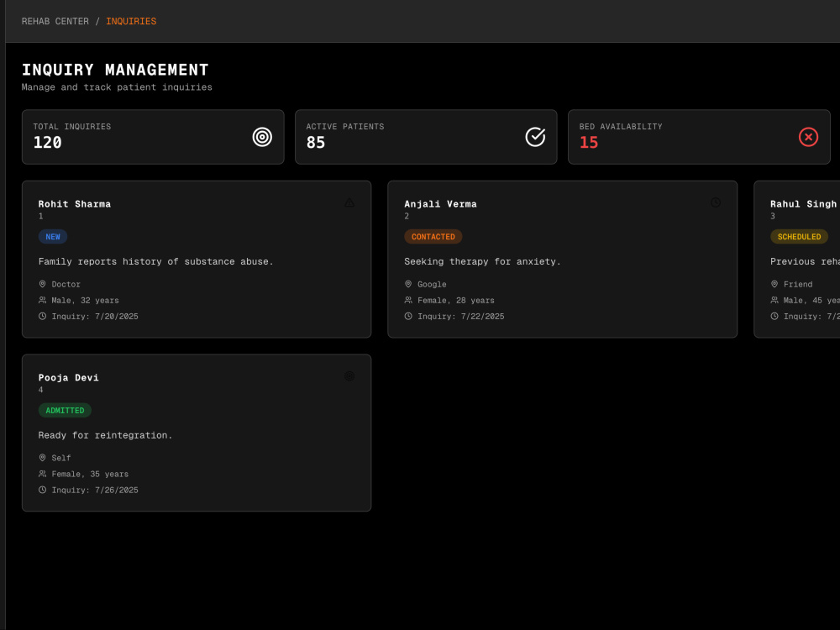840x630 pixels.
Task: Click 'Inquiry: 7/20/2025' date text
Action: (x=95, y=317)
